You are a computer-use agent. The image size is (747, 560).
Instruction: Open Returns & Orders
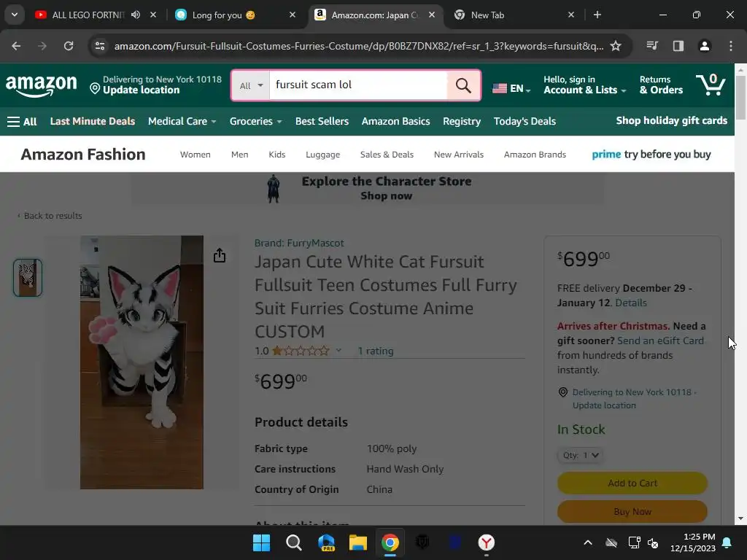pos(661,85)
